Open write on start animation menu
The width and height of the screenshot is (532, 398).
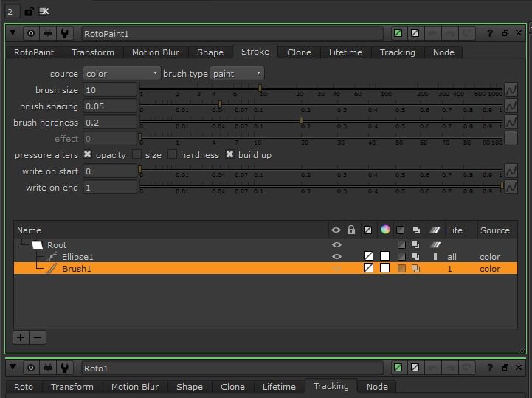tap(511, 171)
